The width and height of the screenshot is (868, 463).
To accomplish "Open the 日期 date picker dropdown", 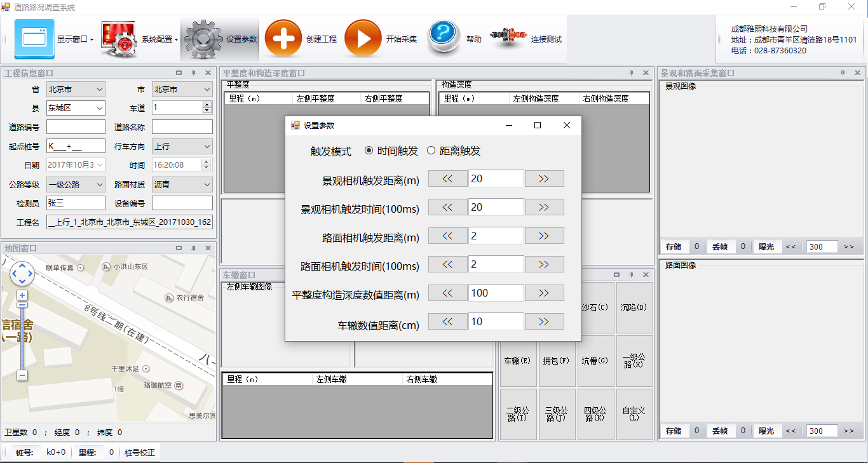I will point(100,165).
